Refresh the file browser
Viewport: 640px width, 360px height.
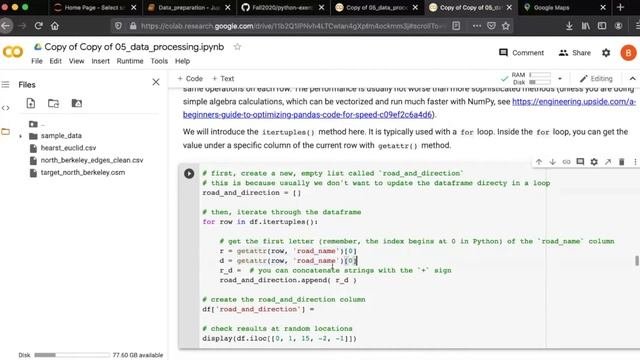(x=53, y=103)
